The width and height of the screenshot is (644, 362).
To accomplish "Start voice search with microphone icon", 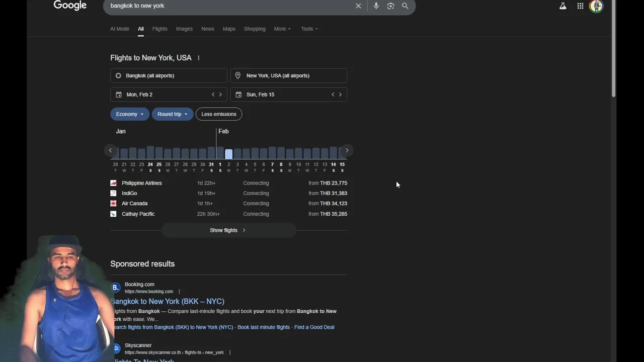I will pos(376,6).
